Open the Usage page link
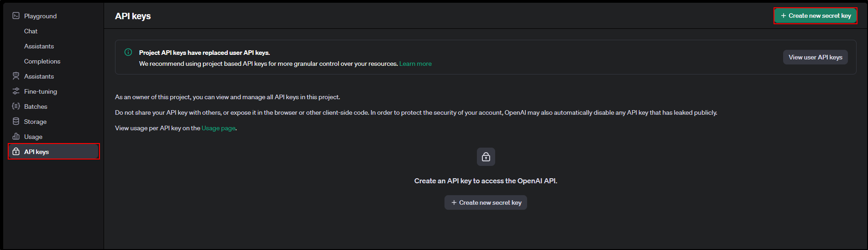This screenshot has width=868, height=250. 219,128
